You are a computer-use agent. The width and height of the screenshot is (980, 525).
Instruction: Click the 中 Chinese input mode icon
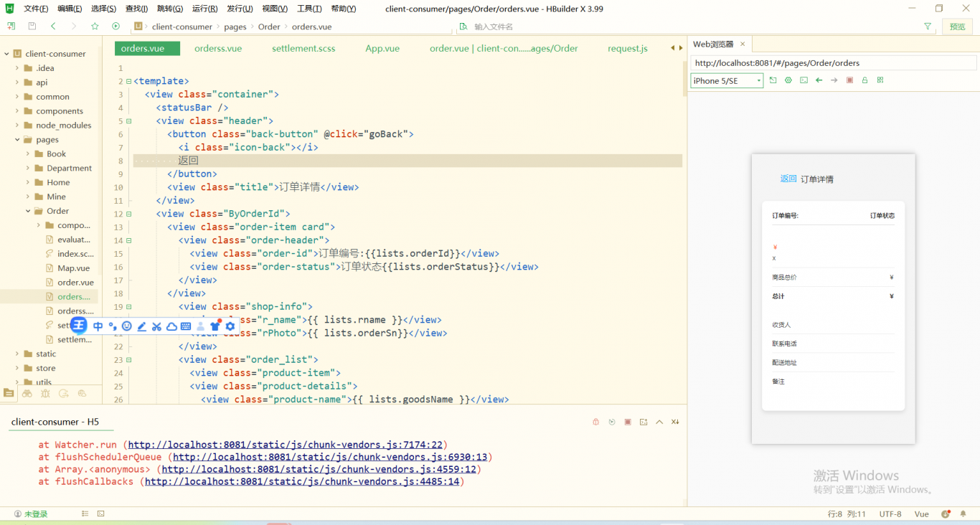(98, 326)
